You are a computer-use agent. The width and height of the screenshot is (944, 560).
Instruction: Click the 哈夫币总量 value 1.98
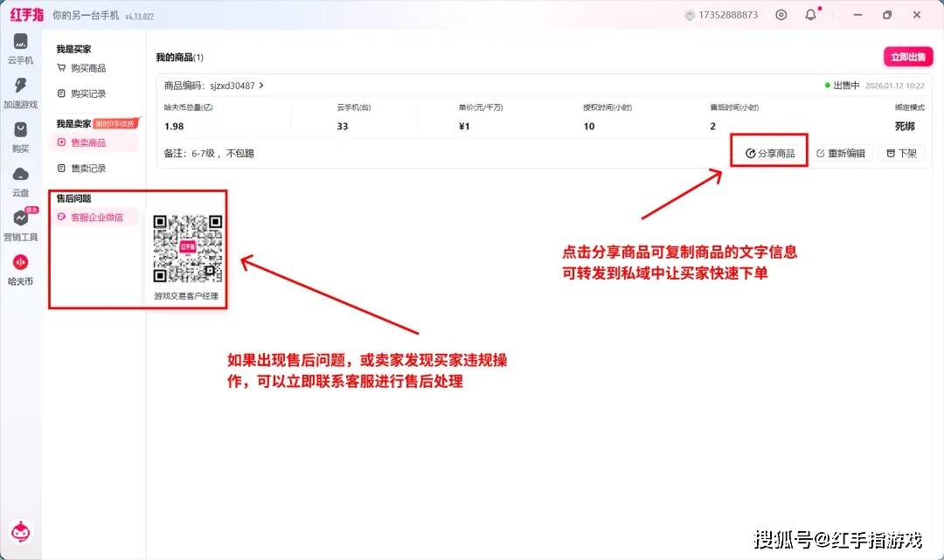[x=174, y=127]
